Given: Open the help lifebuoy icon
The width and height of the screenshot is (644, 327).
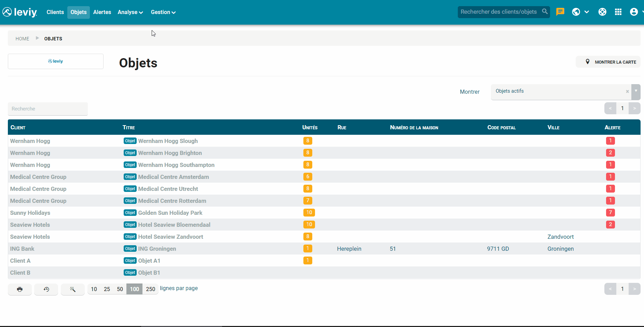Looking at the screenshot, I should (602, 12).
